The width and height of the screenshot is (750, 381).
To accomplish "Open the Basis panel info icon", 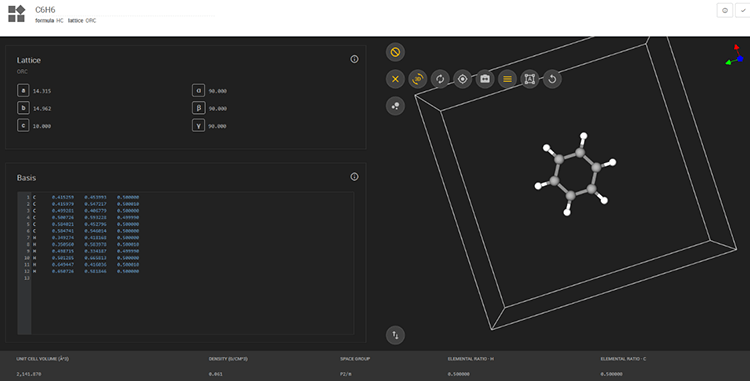I will (x=354, y=177).
